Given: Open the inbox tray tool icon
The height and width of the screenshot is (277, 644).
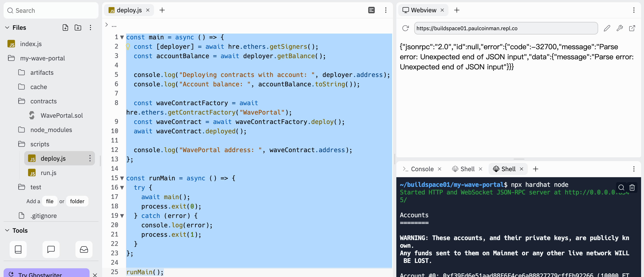Looking at the screenshot, I should tap(84, 249).
